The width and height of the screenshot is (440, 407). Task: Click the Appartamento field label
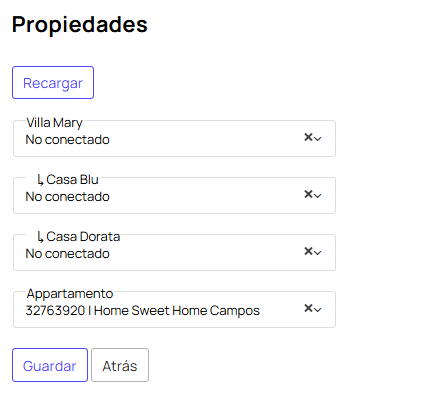tap(70, 294)
